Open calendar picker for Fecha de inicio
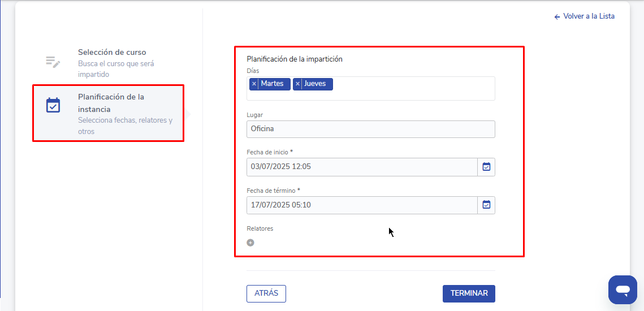This screenshot has width=644, height=311. (x=486, y=167)
